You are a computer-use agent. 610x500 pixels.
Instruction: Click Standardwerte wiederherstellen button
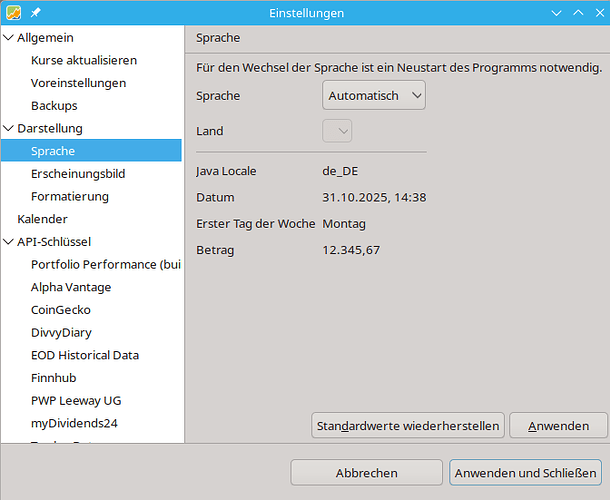pyautogui.click(x=408, y=426)
